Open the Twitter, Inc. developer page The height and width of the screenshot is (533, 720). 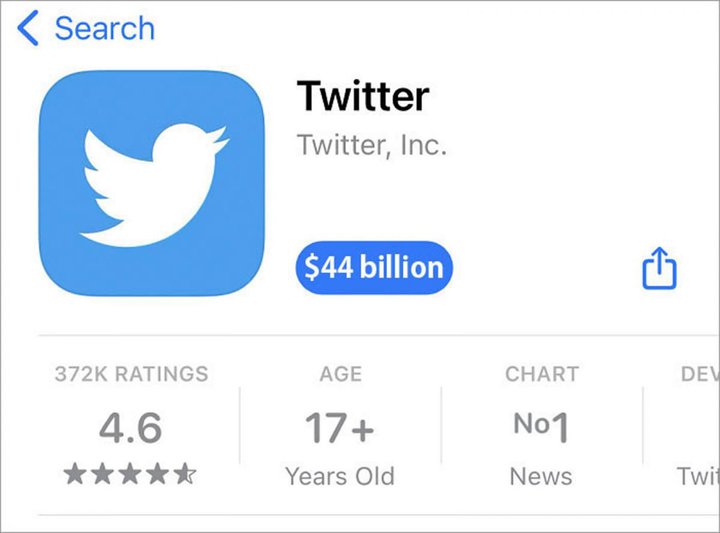click(x=371, y=146)
